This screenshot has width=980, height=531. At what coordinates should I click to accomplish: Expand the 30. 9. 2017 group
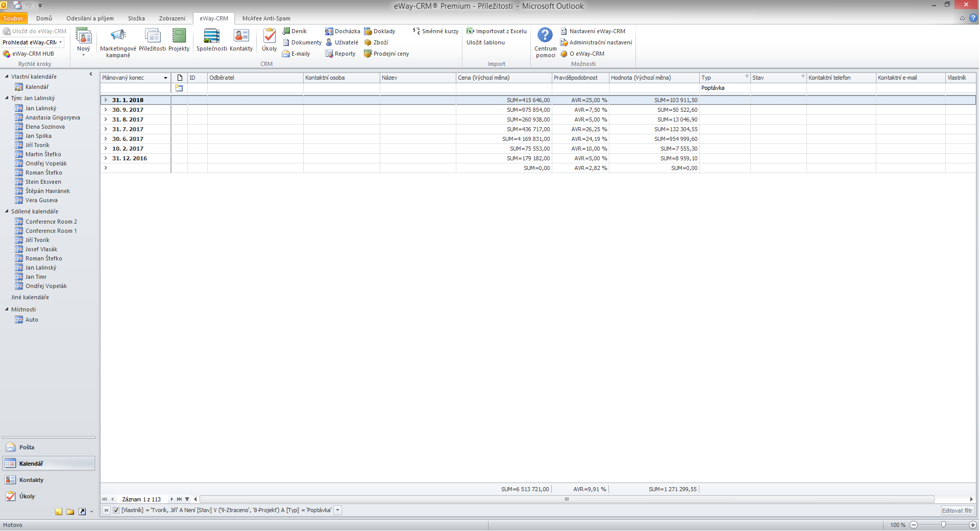pyautogui.click(x=106, y=110)
